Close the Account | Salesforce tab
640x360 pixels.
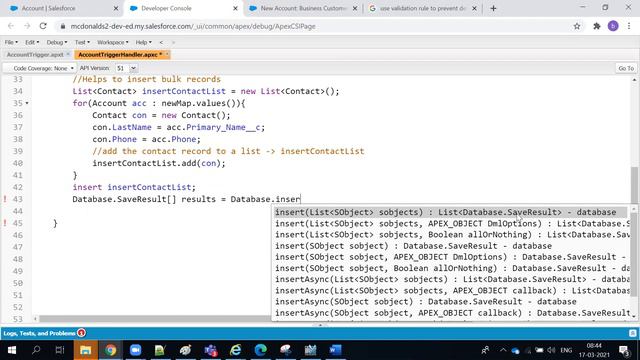116,8
